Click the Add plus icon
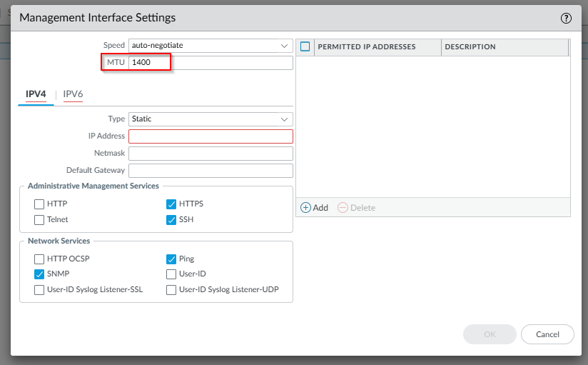Image resolution: width=588 pixels, height=365 pixels. (x=306, y=208)
